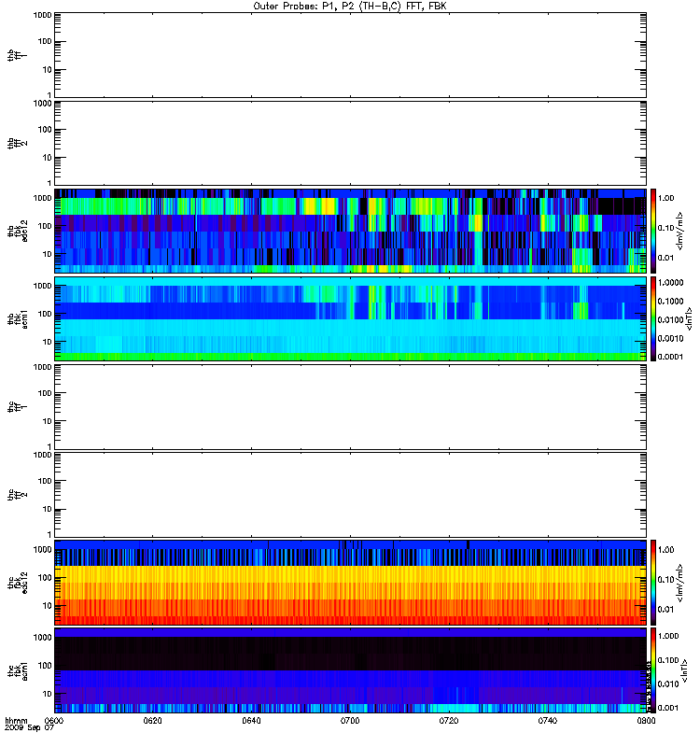The image size is (700, 747).
Task: Click the '0.10' label on thb edc12 color bar
Action: [666, 228]
